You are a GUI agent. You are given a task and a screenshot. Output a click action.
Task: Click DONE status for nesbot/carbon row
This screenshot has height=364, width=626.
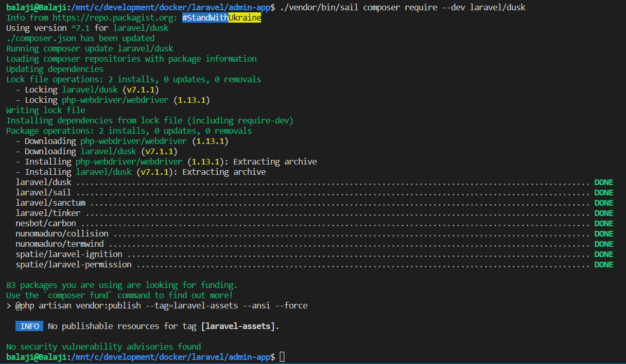pos(604,223)
